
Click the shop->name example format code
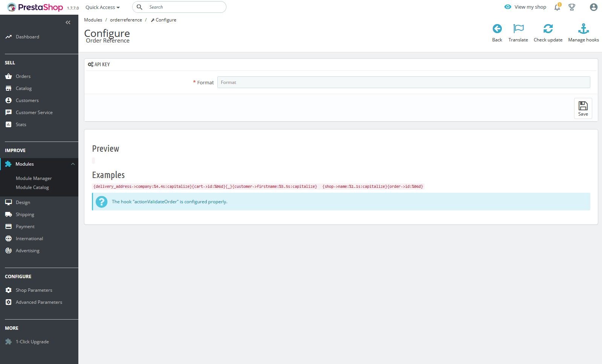[x=373, y=186]
